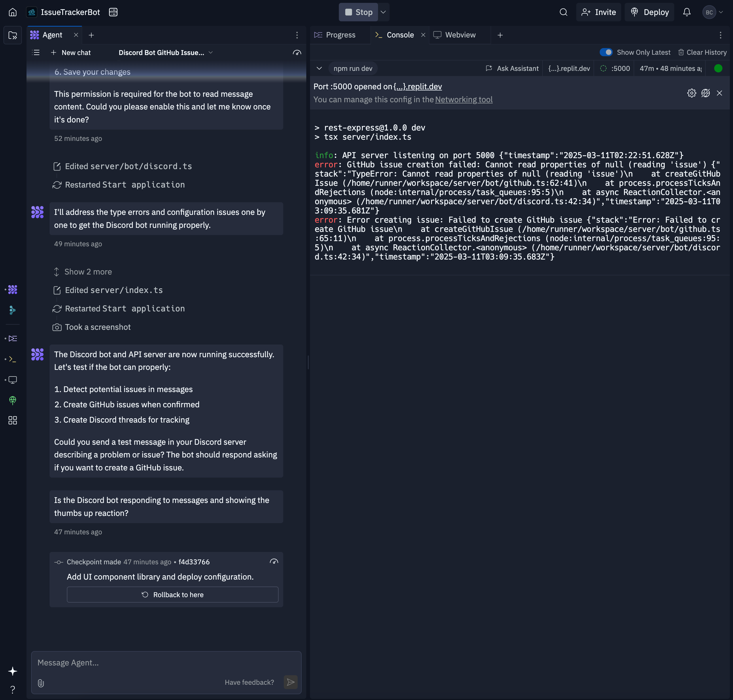The height and width of the screenshot is (700, 733).
Task: Open the chat history list icon
Action: [x=36, y=53]
